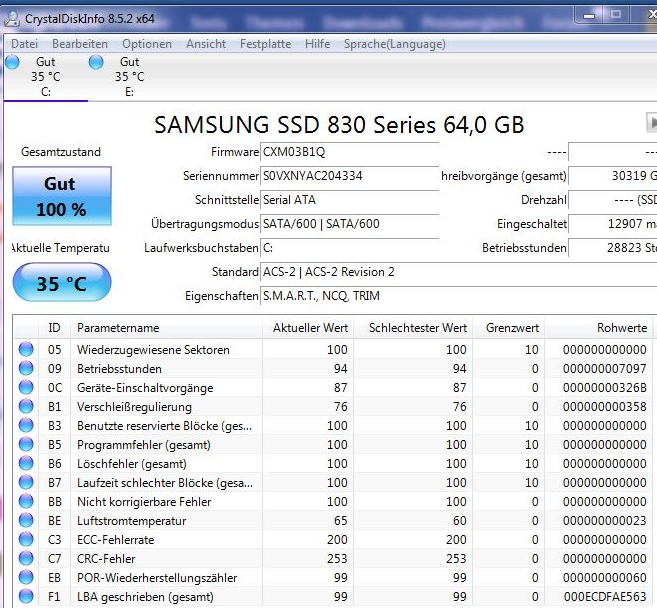Select the CRC-Fehler parameter name
657x608 pixels.
point(106,559)
